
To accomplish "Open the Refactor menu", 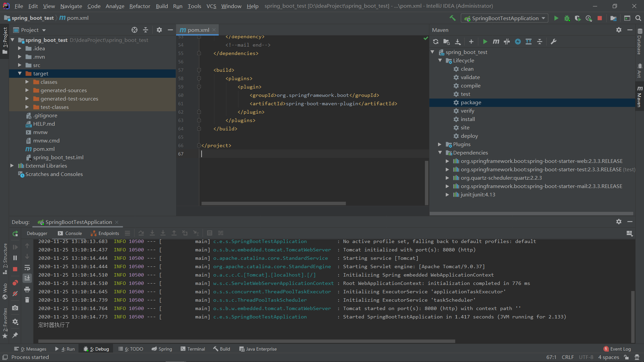I will pyautogui.click(x=140, y=6).
